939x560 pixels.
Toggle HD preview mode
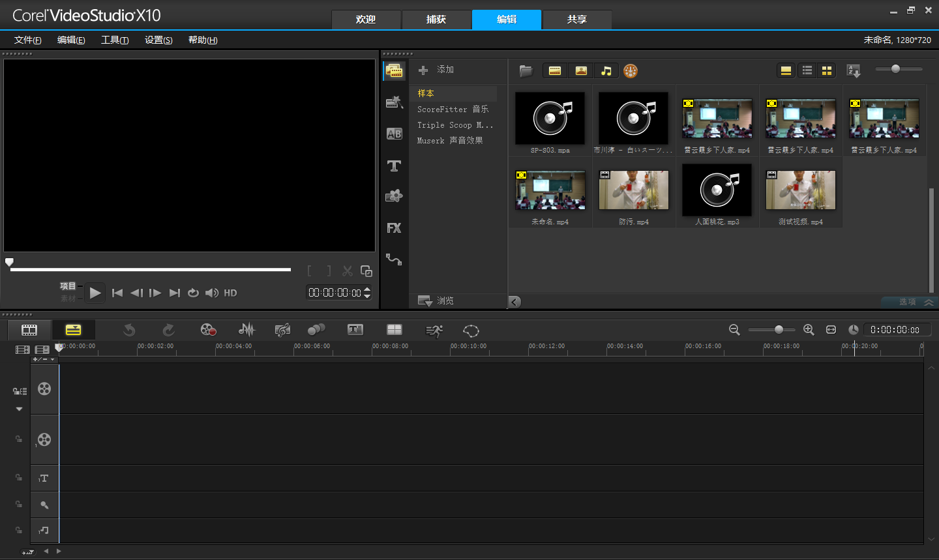tap(230, 293)
